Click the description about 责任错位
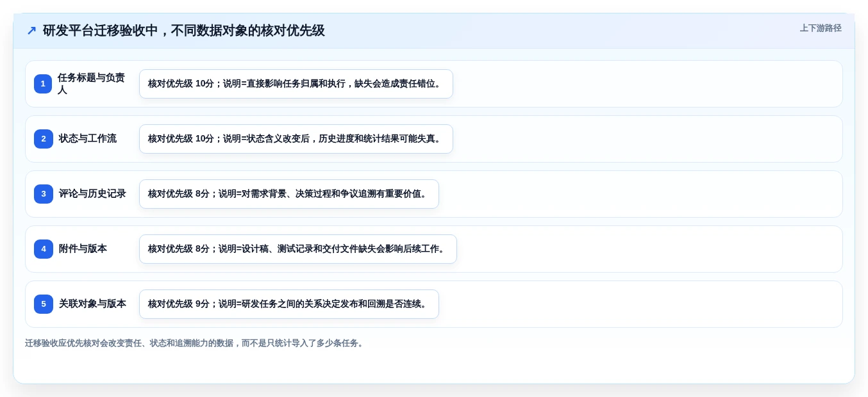The image size is (868, 397). pyautogui.click(x=296, y=84)
